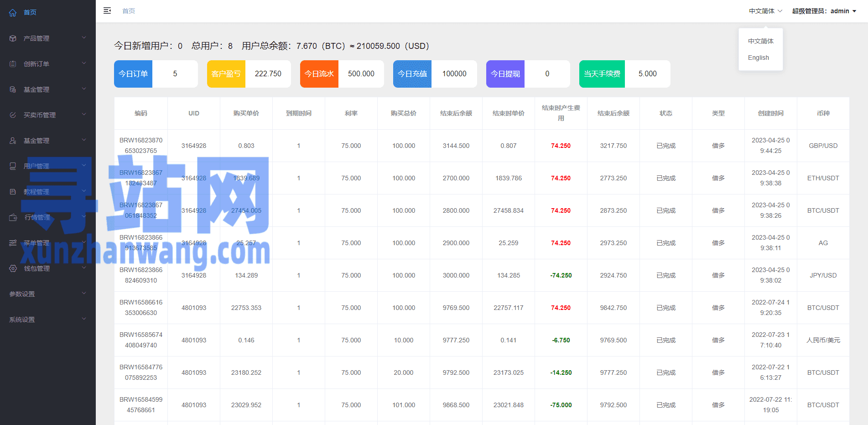Click the 首页 breadcrumb link in the top bar
This screenshot has width=868, height=425.
[x=129, y=11]
